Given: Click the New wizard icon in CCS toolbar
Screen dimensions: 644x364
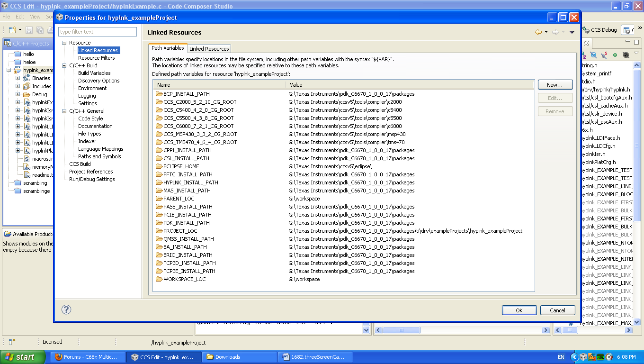Looking at the screenshot, I should point(12,30).
